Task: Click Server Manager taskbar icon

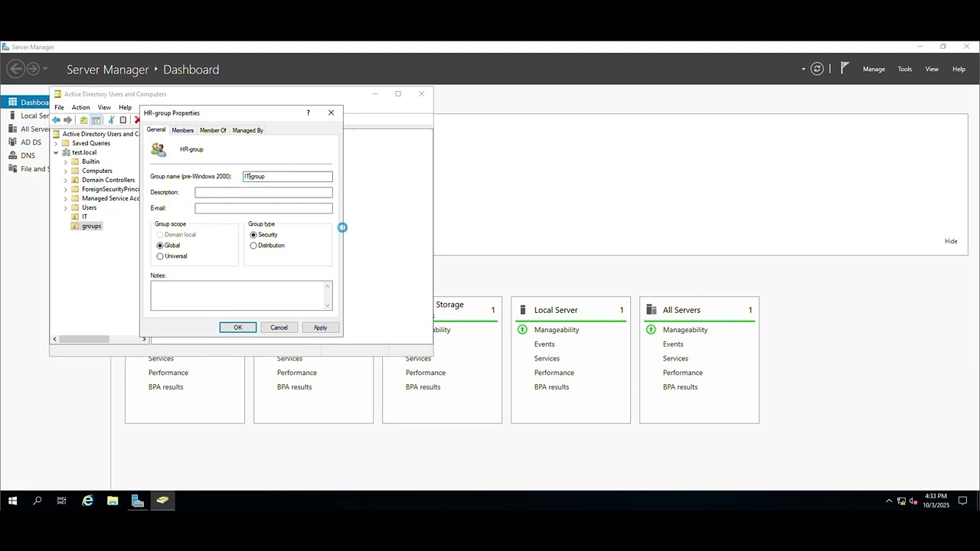Action: pos(138,500)
